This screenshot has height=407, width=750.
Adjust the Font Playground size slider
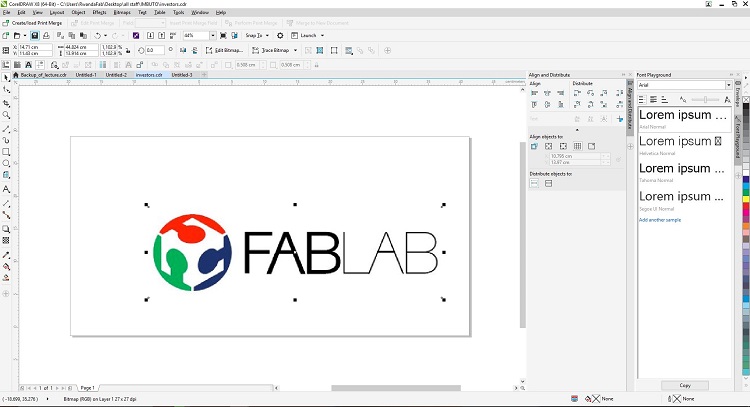click(705, 99)
